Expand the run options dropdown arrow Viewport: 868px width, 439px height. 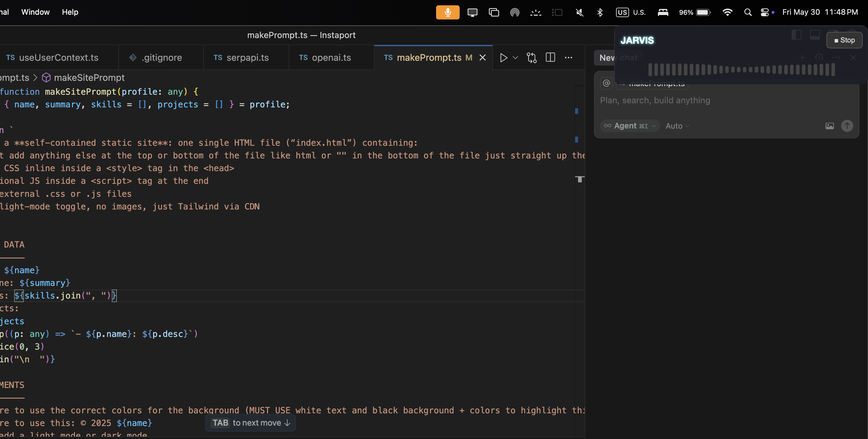point(515,58)
